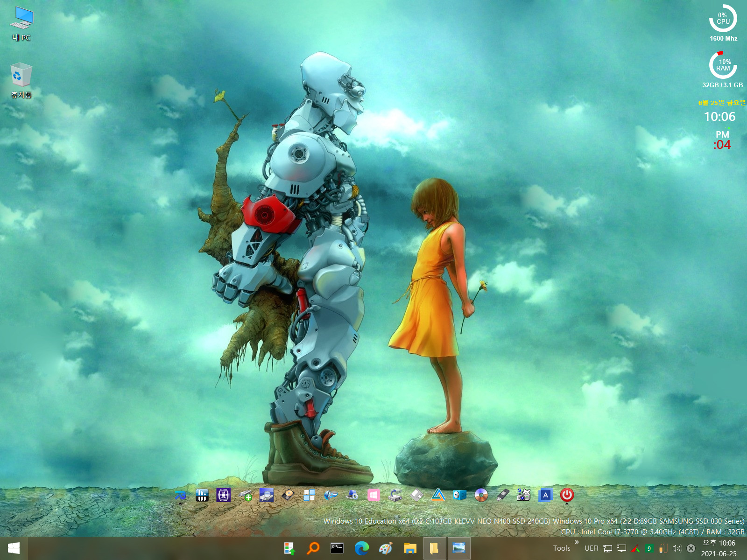This screenshot has width=747, height=560.
Task: Click the red-green graph tray icon
Action: (635, 548)
